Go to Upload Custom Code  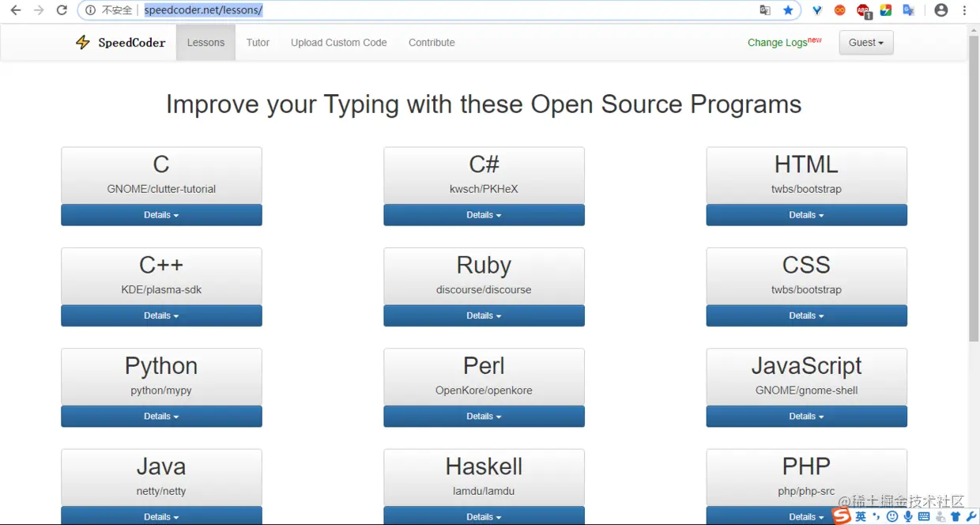click(339, 43)
